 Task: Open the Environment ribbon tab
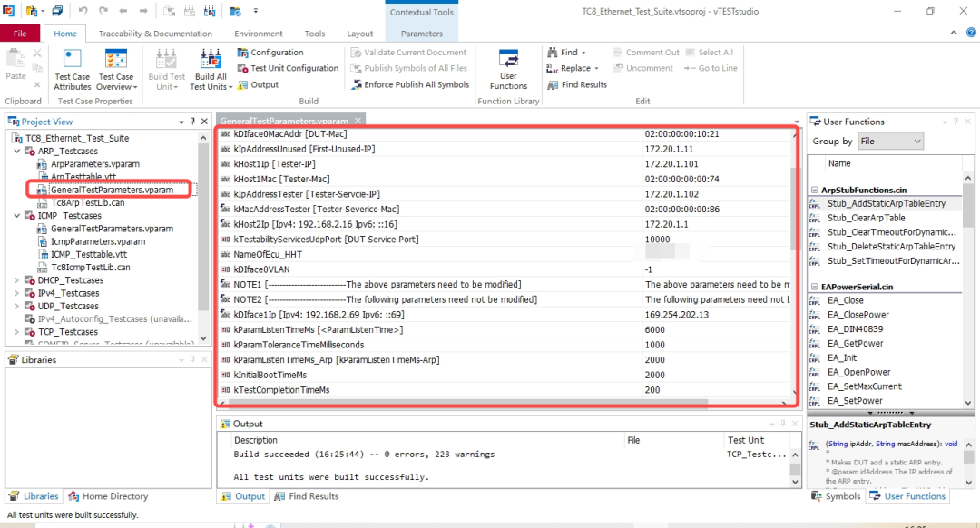(258, 34)
